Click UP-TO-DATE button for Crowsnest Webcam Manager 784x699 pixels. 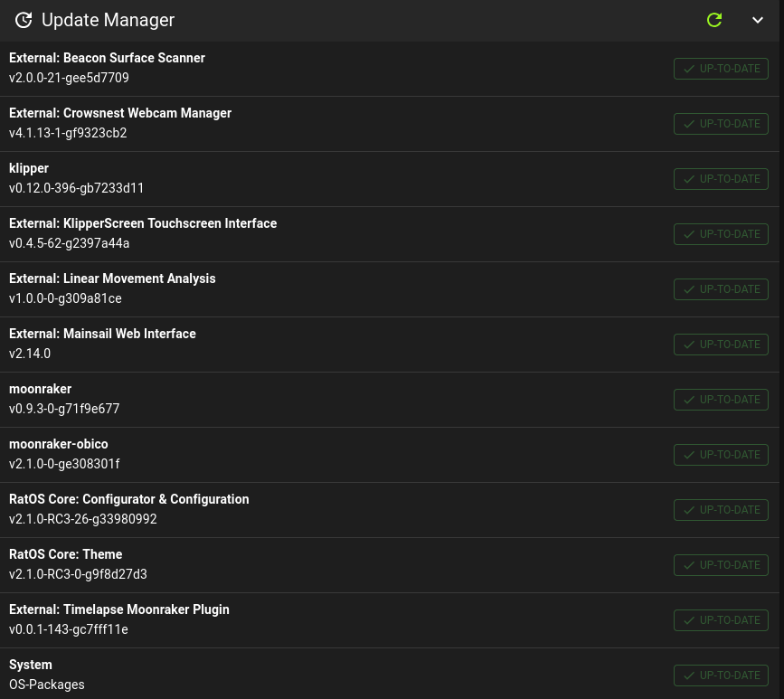point(721,124)
